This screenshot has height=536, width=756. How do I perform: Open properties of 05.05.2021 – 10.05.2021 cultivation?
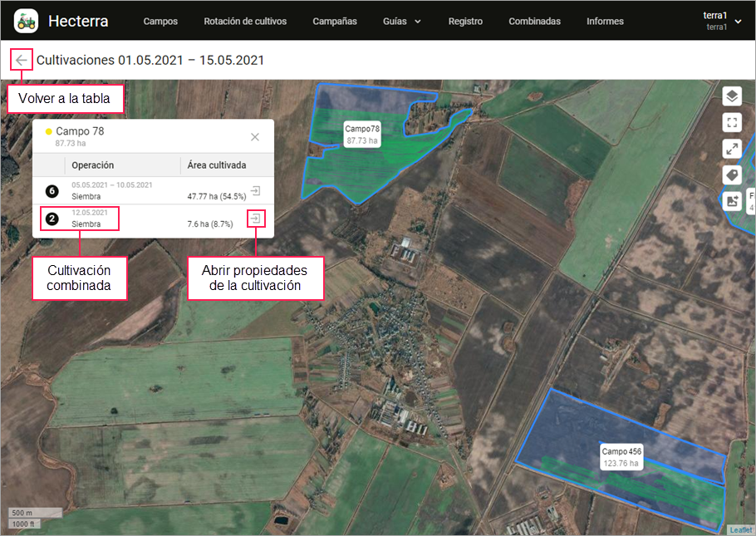point(256,191)
